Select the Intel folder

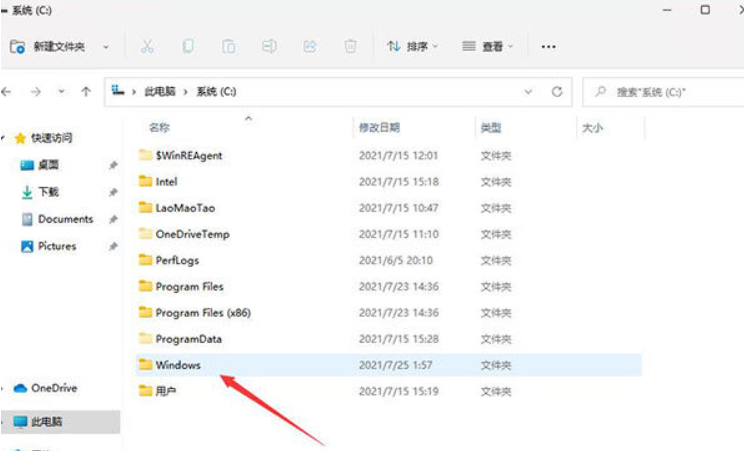tap(389, 181)
